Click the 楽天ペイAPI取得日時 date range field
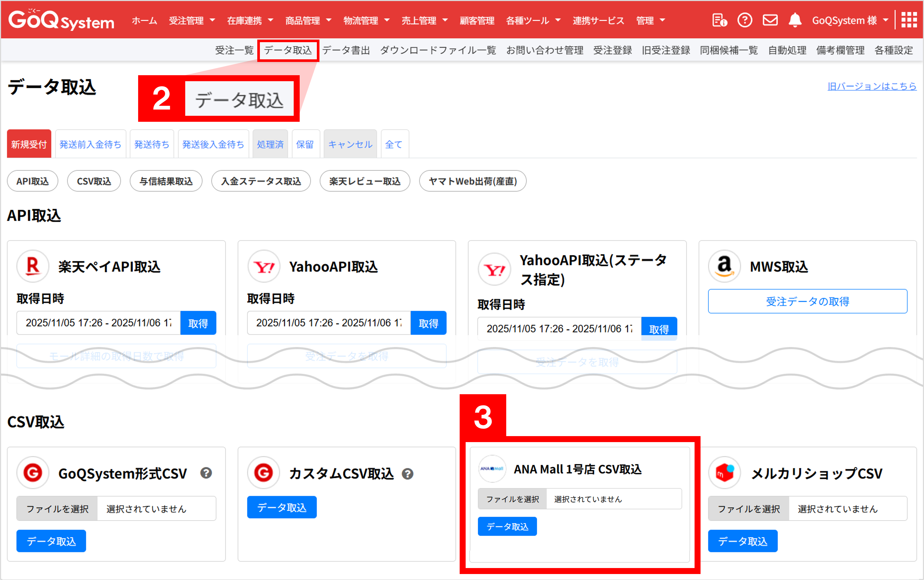The width and height of the screenshot is (924, 580). point(99,323)
